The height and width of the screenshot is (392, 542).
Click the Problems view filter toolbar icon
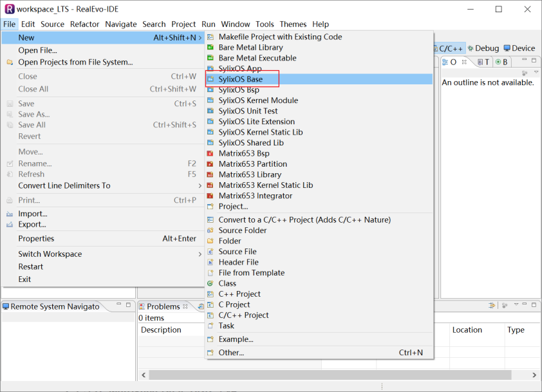[x=492, y=305]
